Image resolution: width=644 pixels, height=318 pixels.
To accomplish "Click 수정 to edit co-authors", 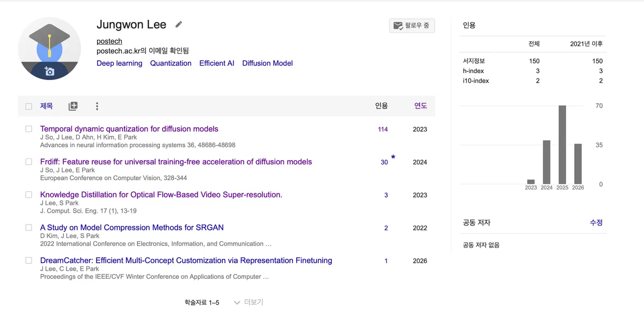I will [596, 222].
